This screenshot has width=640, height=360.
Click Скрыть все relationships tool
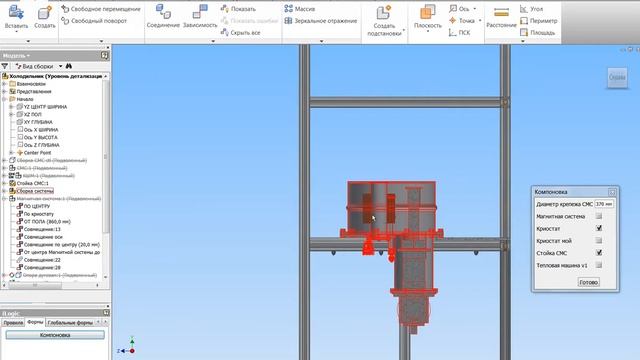pyautogui.click(x=240, y=32)
